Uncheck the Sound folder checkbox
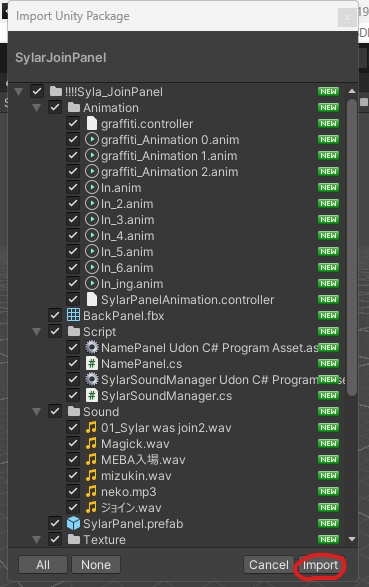 [x=55, y=412]
